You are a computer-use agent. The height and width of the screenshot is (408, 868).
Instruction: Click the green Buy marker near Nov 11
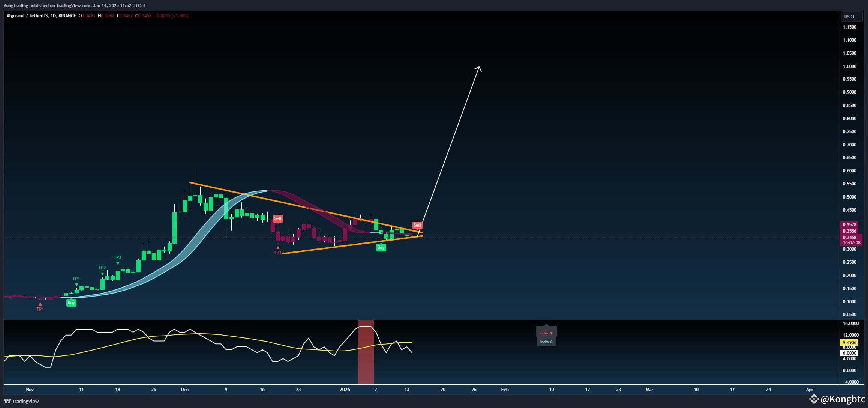(x=71, y=303)
